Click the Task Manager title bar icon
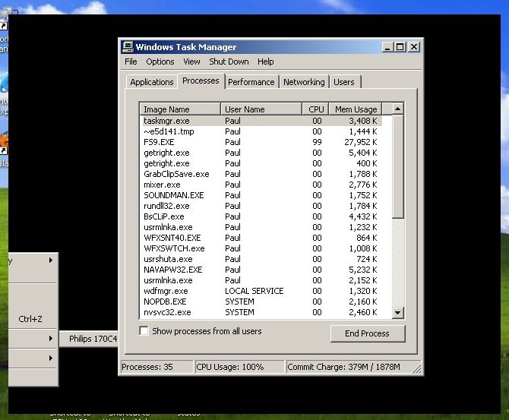Image resolution: width=509 pixels, height=420 pixels. pos(128,46)
